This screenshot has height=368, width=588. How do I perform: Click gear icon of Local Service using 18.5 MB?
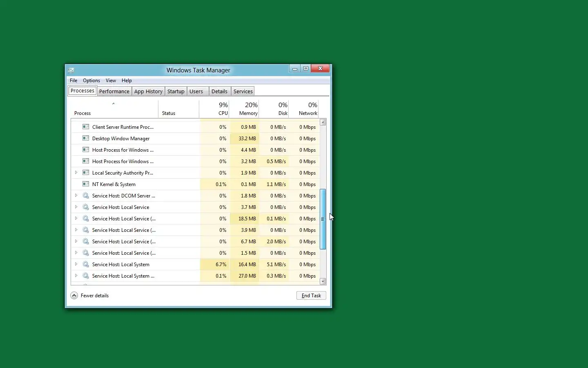coord(86,218)
